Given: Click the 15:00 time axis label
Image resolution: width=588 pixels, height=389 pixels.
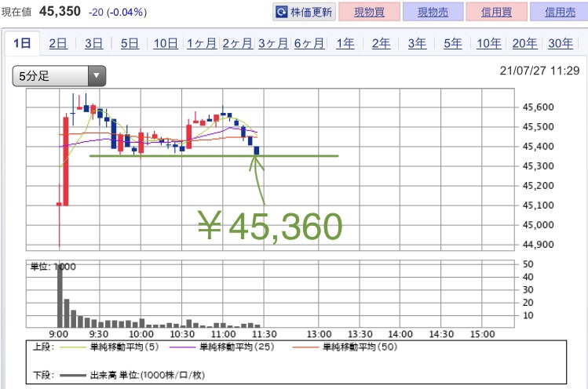Looking at the screenshot, I should pos(482,334).
